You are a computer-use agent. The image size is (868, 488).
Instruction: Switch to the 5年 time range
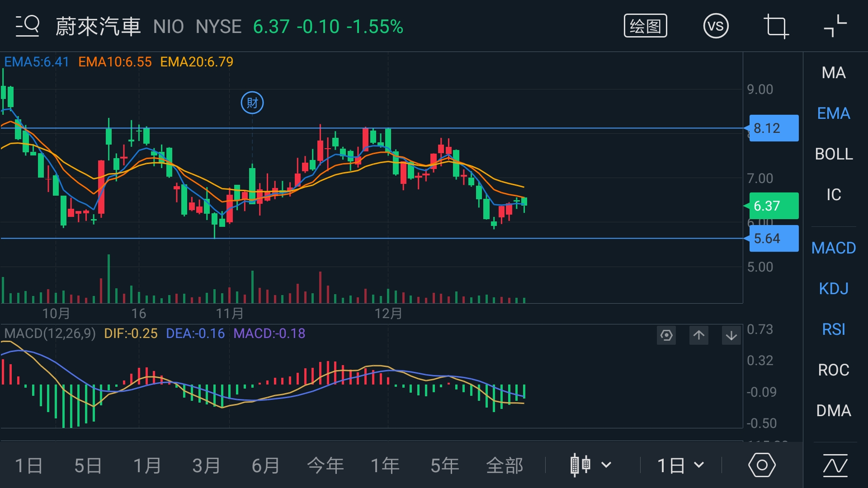pos(445,465)
